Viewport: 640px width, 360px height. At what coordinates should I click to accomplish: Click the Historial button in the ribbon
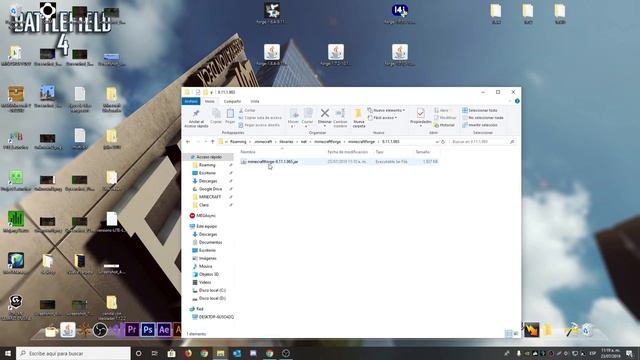[444, 125]
